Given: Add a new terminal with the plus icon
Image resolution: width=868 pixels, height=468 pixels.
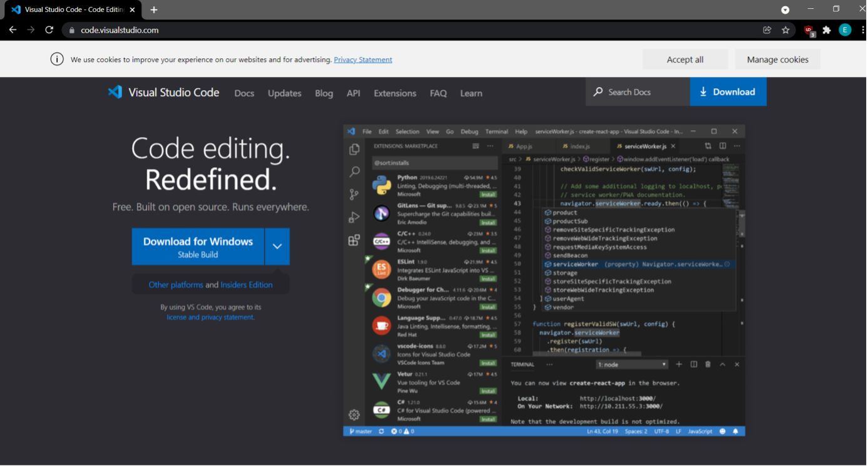Looking at the screenshot, I should point(679,364).
